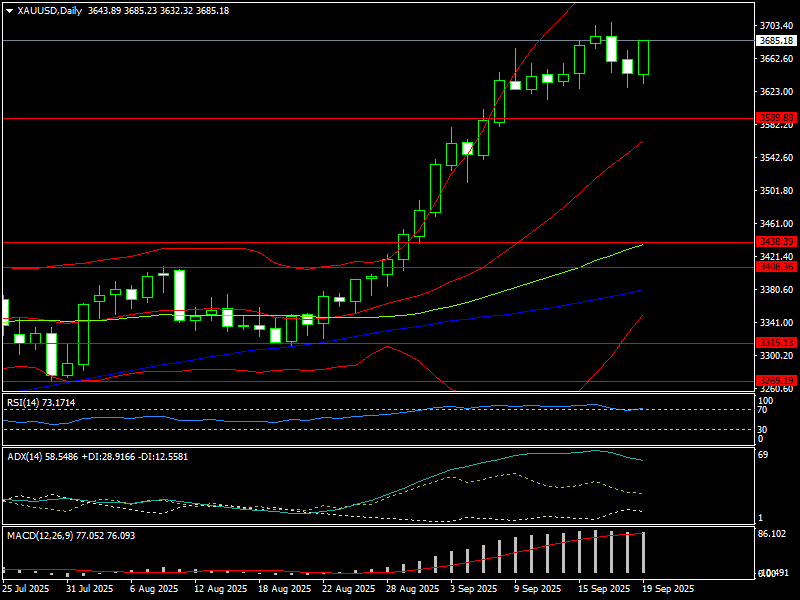Click the MACD(12,26,9) indicator label
This screenshot has height=600, width=800.
coord(70,536)
